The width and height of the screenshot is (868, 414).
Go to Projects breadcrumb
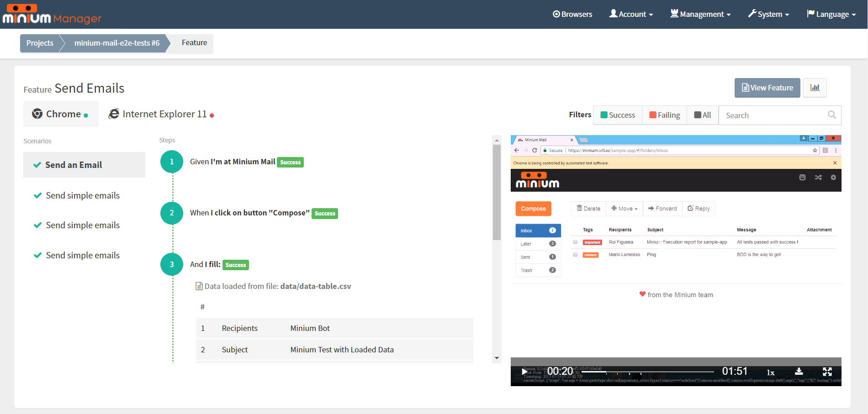[x=40, y=43]
